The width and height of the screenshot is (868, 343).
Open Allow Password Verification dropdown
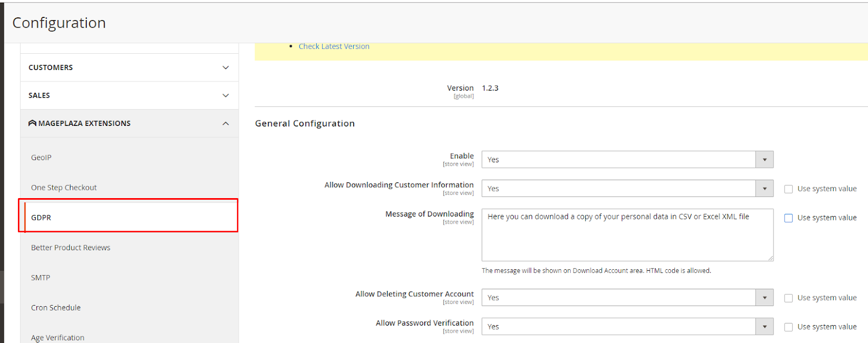[x=627, y=326]
